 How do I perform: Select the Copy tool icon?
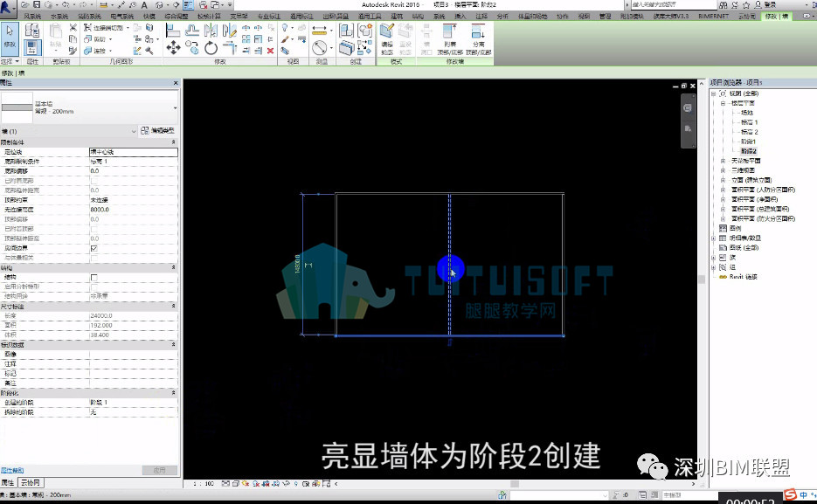click(x=191, y=48)
